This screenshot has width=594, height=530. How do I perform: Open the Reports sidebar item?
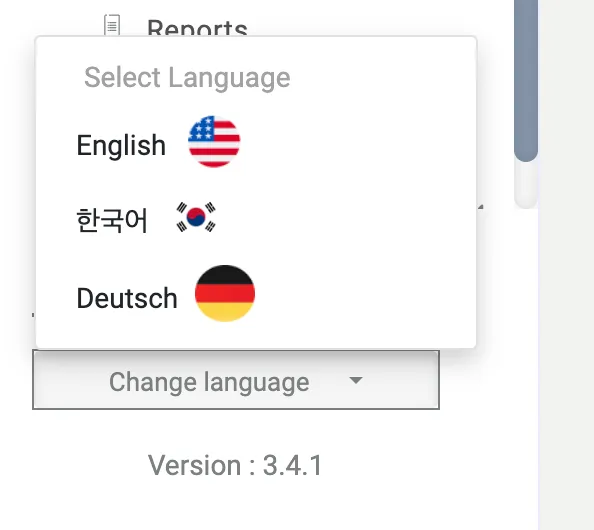[197, 28]
